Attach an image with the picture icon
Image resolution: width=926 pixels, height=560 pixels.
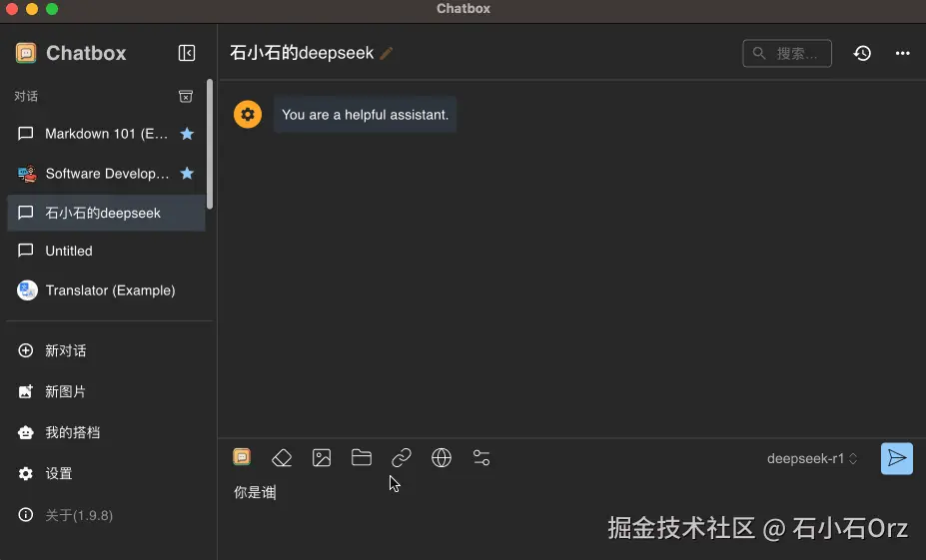pyautogui.click(x=322, y=458)
